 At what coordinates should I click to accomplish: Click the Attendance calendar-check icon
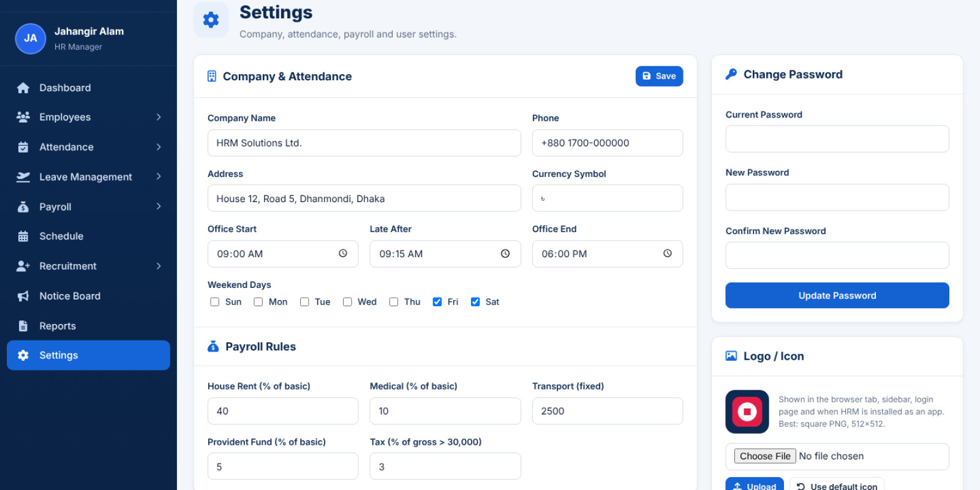click(23, 147)
